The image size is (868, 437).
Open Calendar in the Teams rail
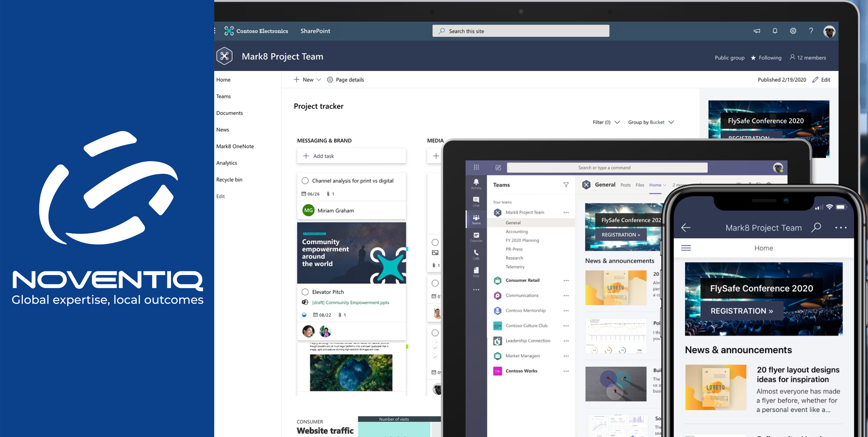pyautogui.click(x=476, y=237)
